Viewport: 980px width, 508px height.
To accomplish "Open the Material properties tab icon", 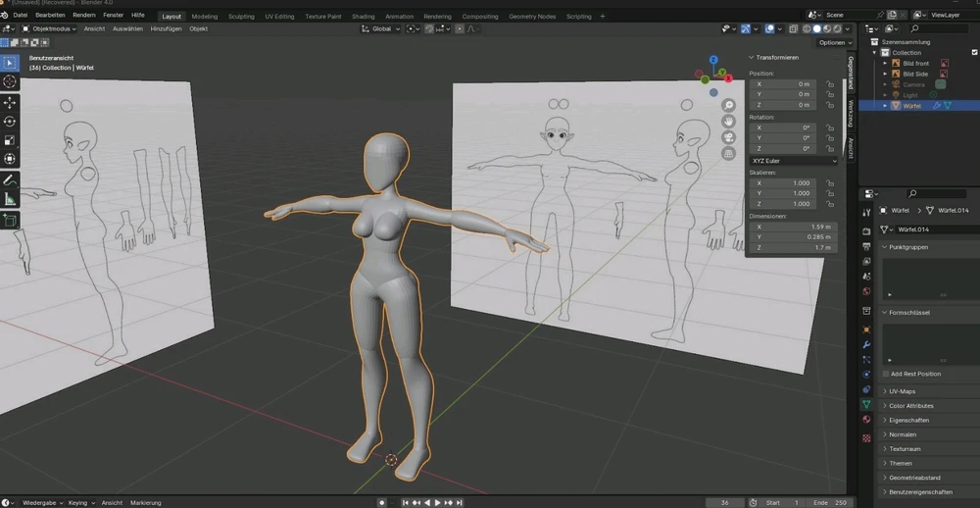I will pyautogui.click(x=866, y=420).
